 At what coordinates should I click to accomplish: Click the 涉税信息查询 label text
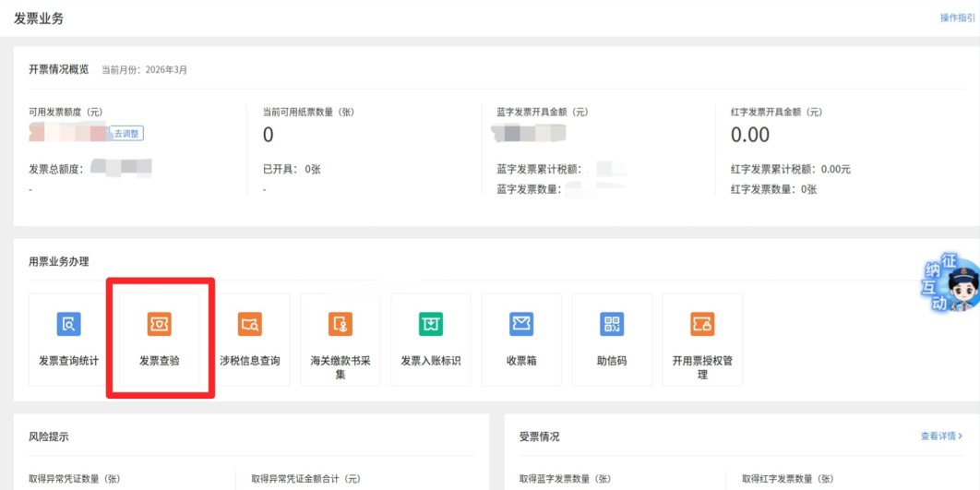click(x=250, y=361)
